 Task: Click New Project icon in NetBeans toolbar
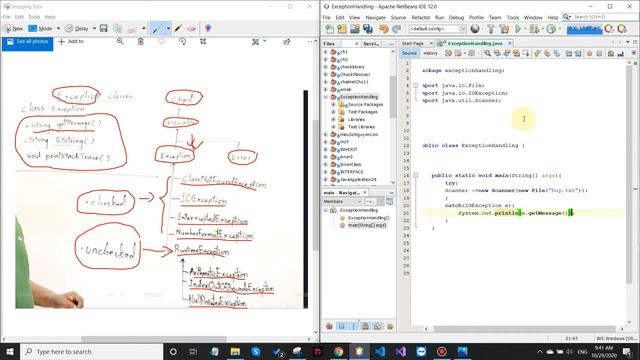point(342,29)
